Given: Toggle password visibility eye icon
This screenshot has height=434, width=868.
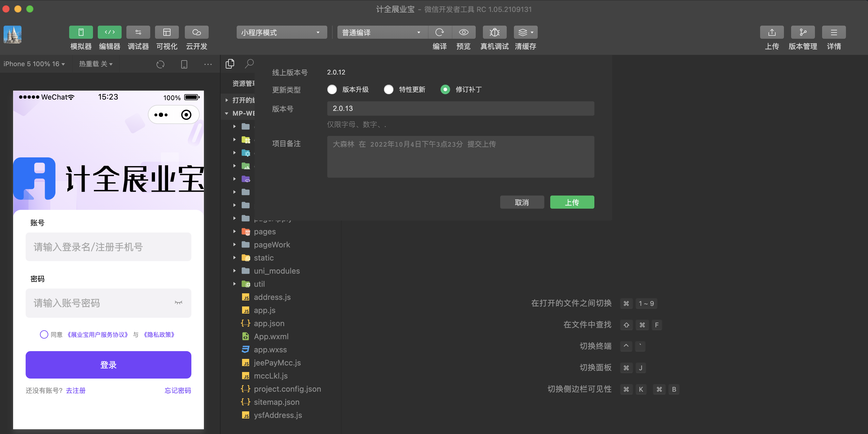Looking at the screenshot, I should (x=179, y=303).
